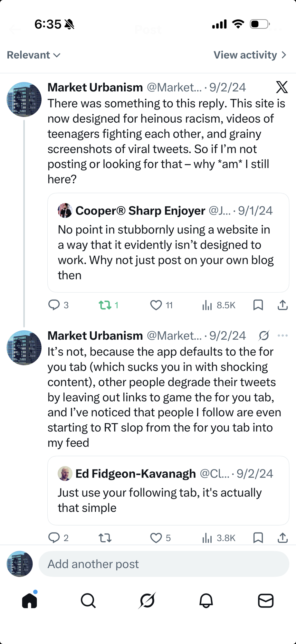The width and height of the screenshot is (296, 644).
Task: Open the Messages envelope tab
Action: point(266,601)
